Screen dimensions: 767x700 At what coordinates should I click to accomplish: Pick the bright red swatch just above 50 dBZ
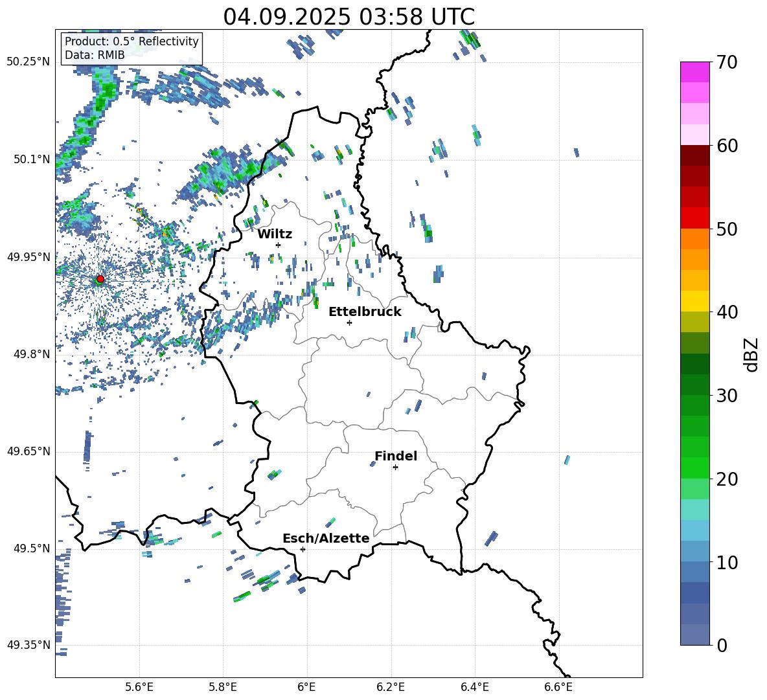pos(694,218)
